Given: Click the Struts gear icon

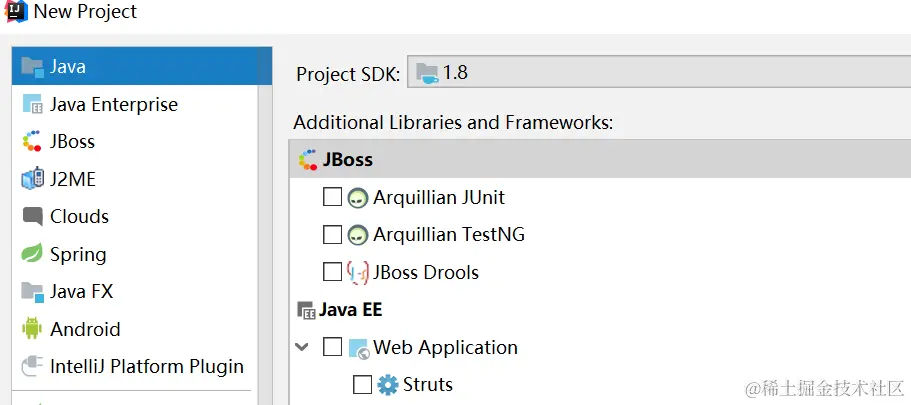Looking at the screenshot, I should pos(388,385).
